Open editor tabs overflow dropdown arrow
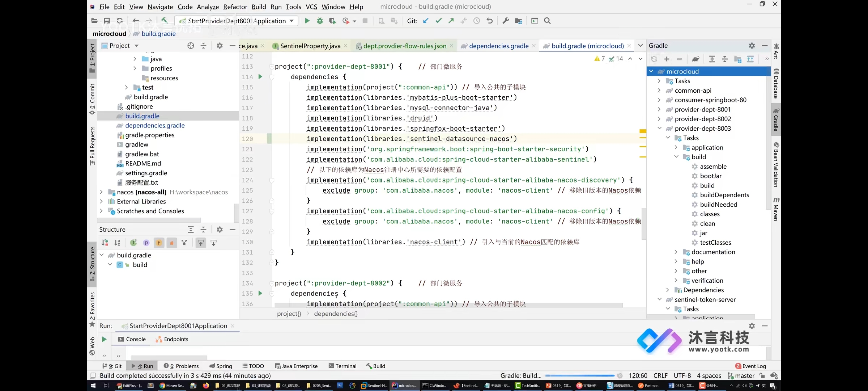The image size is (868, 391). [641, 46]
